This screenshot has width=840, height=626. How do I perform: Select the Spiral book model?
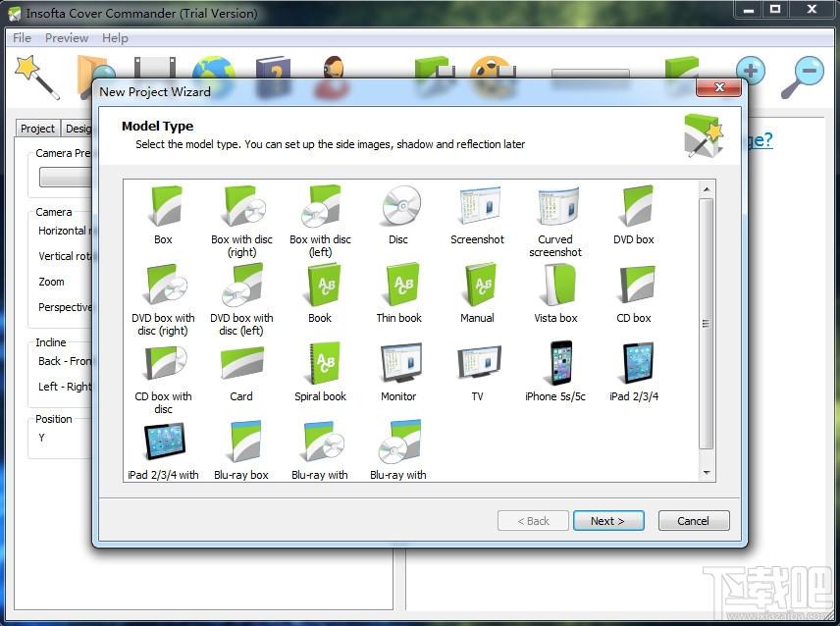coord(320,372)
